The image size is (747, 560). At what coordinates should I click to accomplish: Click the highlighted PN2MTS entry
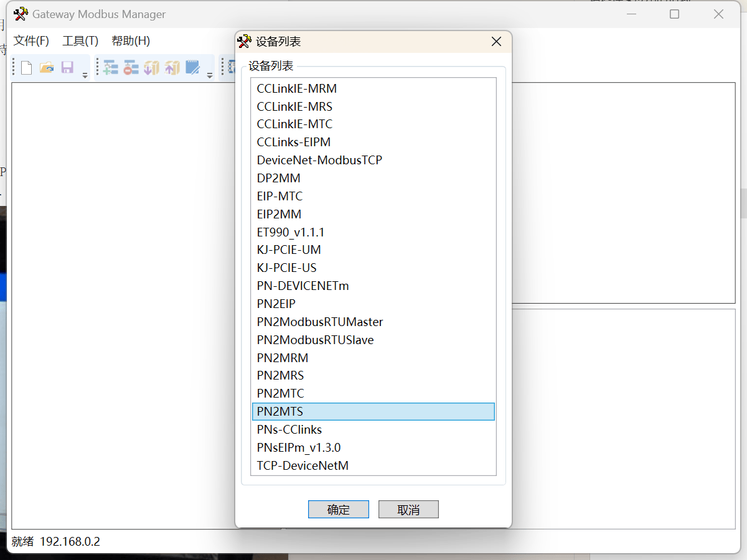pyautogui.click(x=374, y=412)
